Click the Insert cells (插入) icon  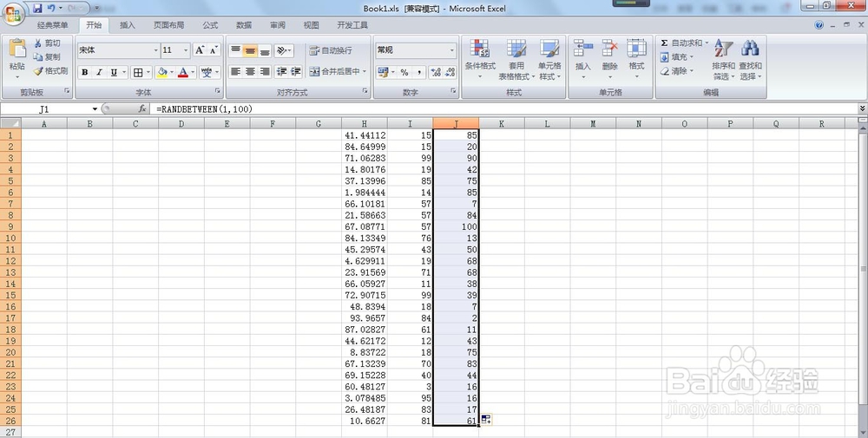point(583,48)
